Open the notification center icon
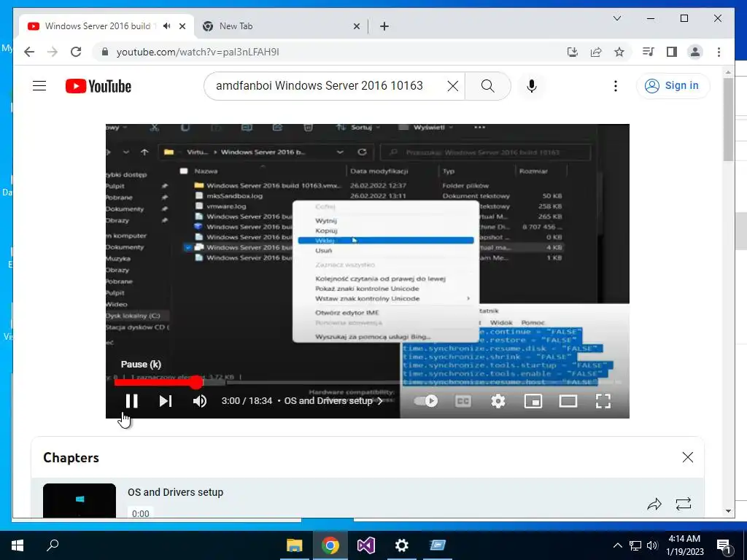 click(x=724, y=546)
